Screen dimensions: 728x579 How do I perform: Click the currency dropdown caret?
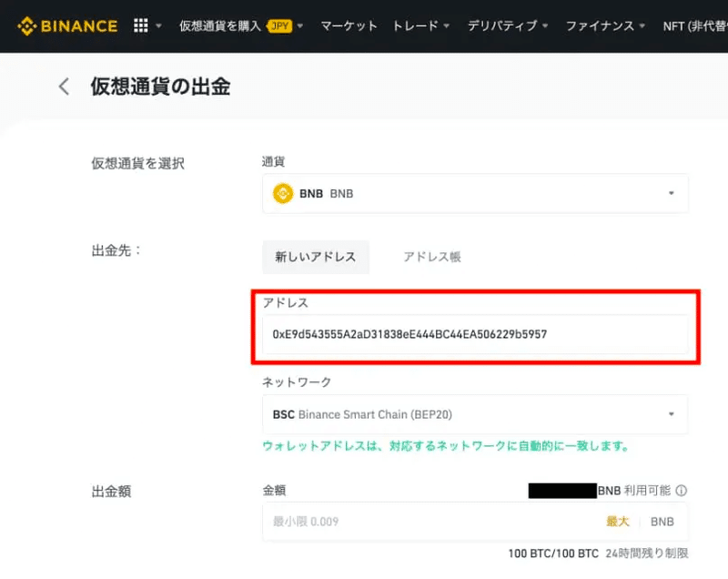[672, 193]
